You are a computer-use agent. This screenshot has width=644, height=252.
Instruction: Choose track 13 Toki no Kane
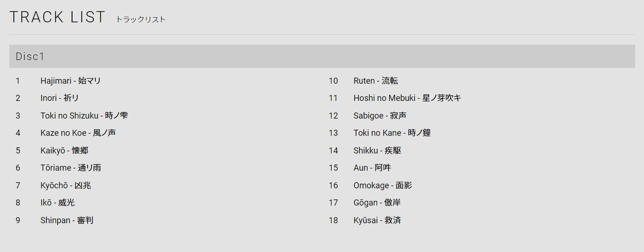click(392, 133)
